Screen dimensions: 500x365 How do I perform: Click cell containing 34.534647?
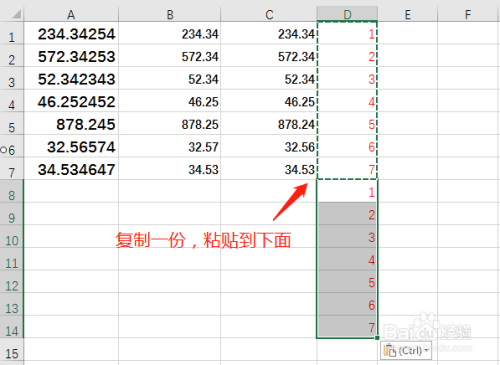pyautogui.click(x=71, y=169)
